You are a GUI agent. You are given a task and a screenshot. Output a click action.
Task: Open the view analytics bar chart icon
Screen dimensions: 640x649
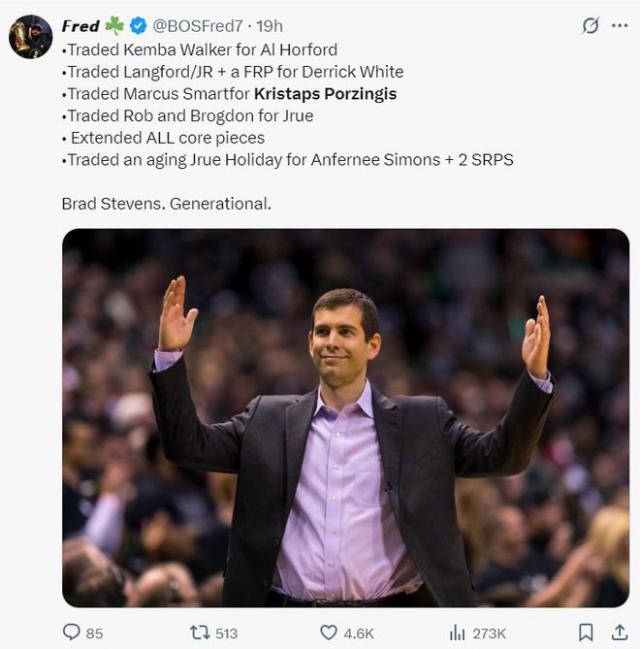point(458,632)
